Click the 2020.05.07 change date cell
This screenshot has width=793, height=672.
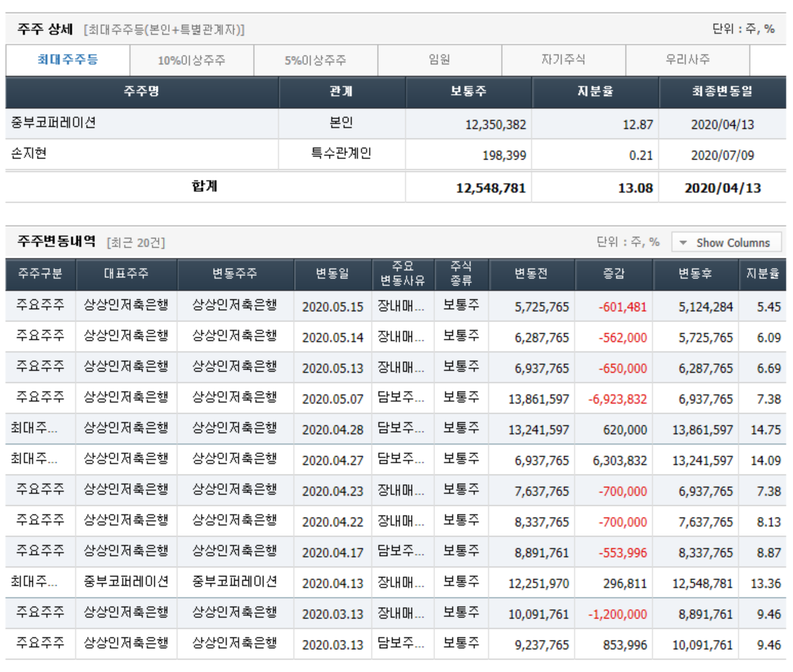333,400
